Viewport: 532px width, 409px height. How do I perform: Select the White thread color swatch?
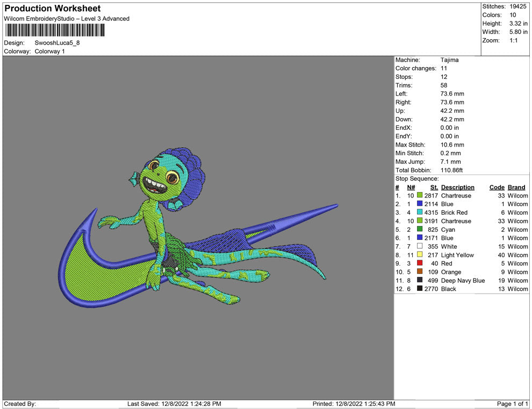click(x=420, y=246)
